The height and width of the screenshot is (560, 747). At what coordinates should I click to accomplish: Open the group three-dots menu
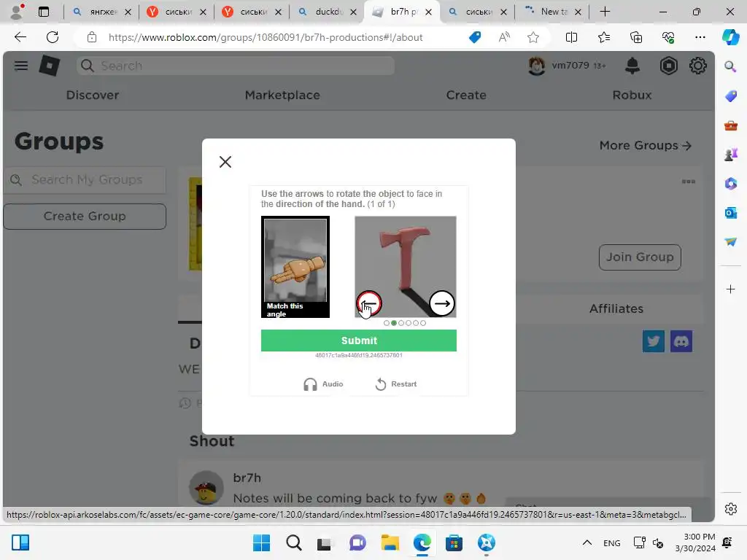689,182
